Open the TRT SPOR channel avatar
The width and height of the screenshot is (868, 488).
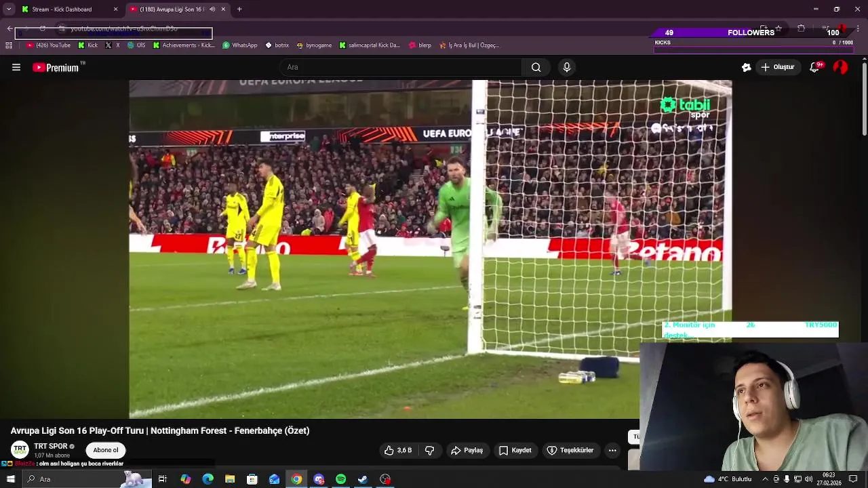20,450
